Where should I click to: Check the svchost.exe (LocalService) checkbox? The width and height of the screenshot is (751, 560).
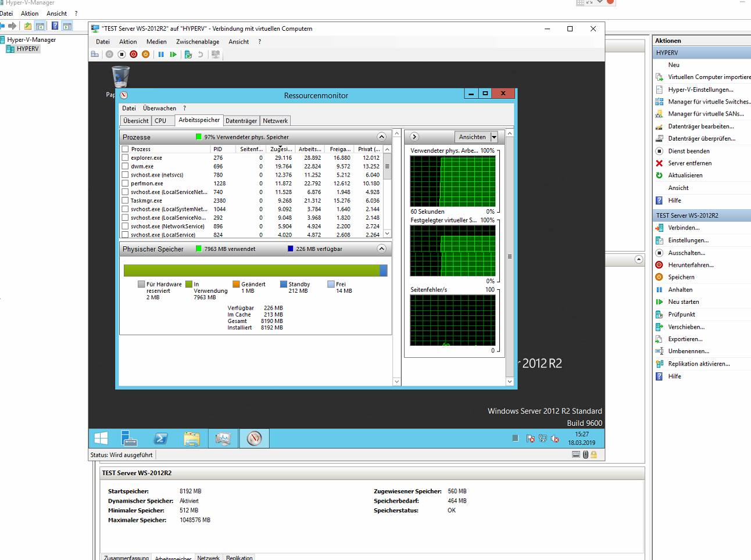[125, 235]
